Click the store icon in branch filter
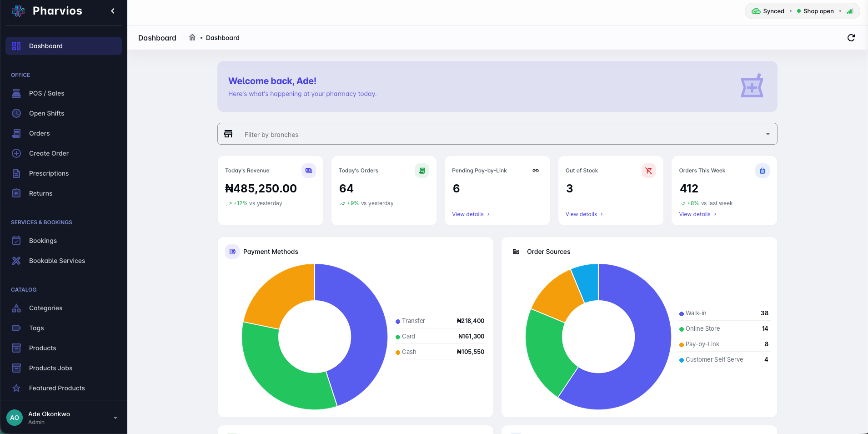The image size is (868, 434). click(228, 134)
